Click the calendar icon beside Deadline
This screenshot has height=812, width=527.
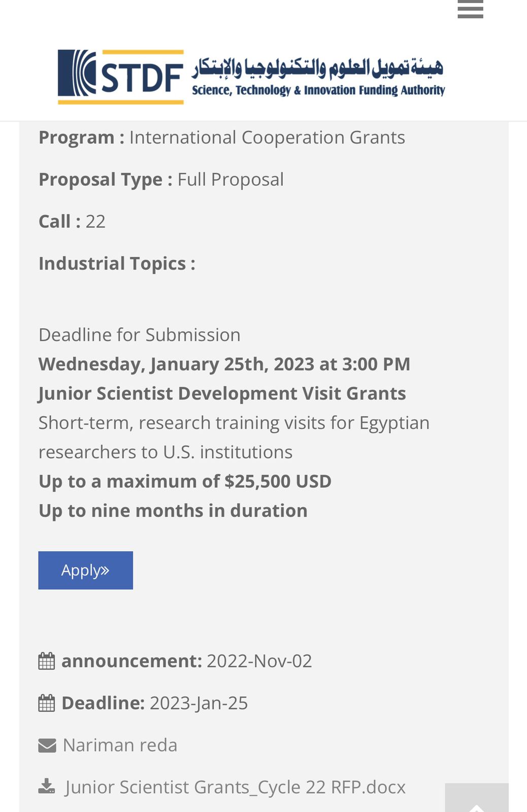[x=47, y=703]
